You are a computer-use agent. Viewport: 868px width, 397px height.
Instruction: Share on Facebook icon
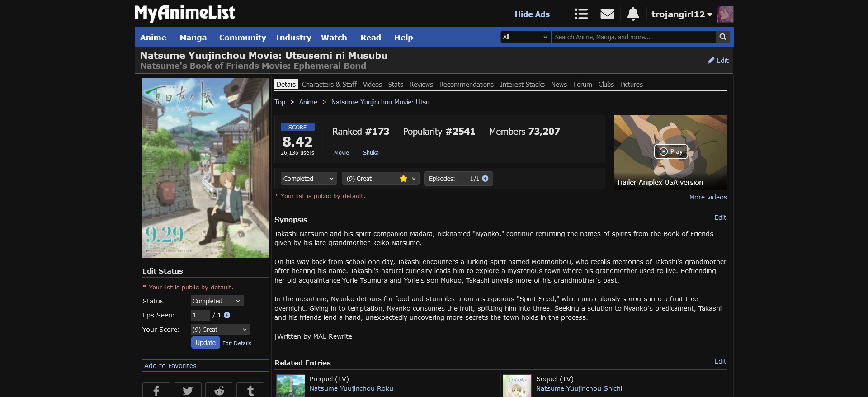(156, 390)
